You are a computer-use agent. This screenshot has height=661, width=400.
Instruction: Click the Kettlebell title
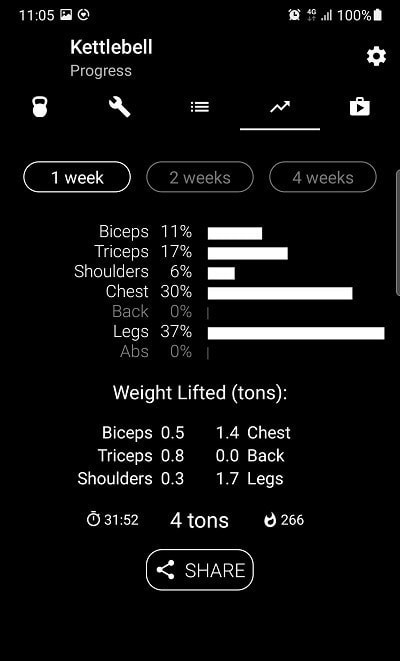pyautogui.click(x=111, y=47)
